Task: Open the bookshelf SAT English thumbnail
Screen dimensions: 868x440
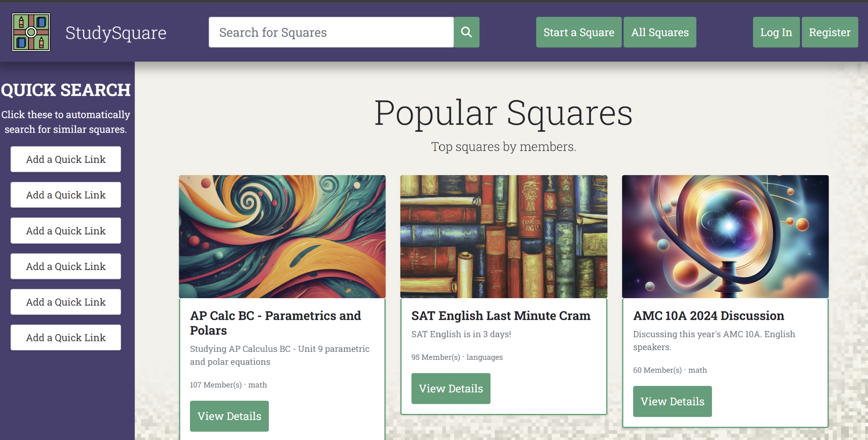Action: [504, 236]
